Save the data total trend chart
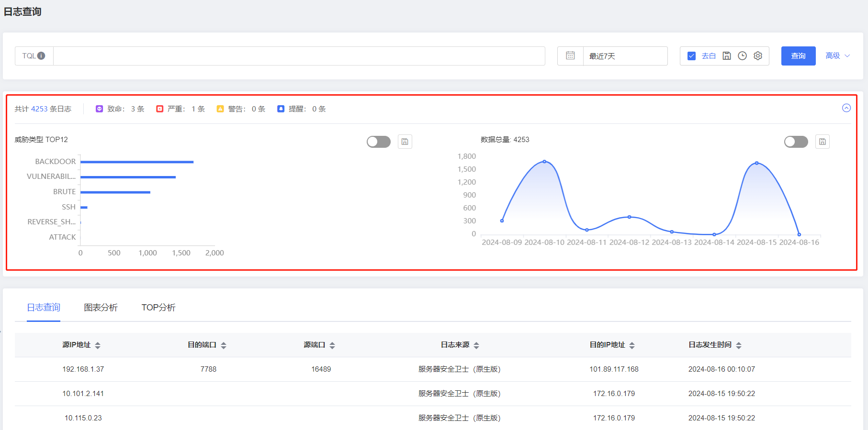 823,142
